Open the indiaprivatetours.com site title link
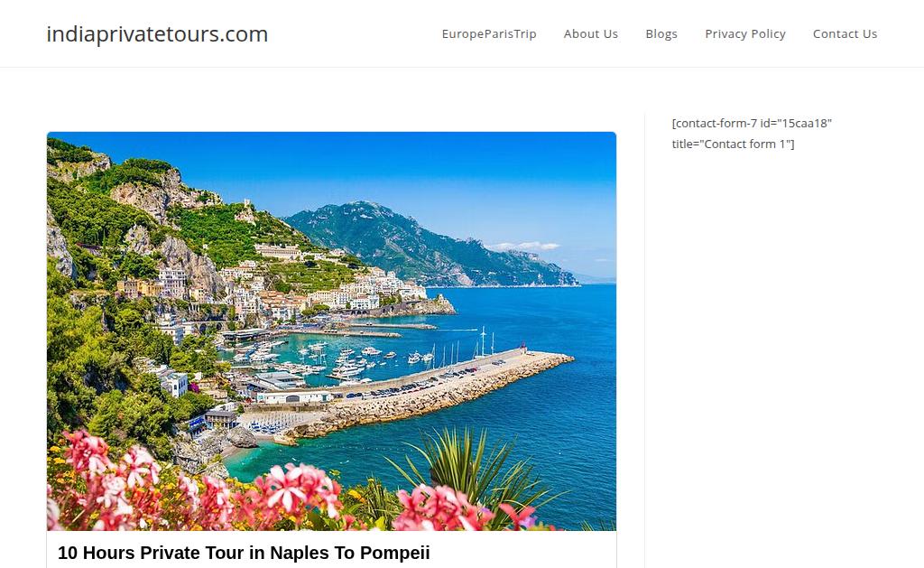Viewport: 924px width, 568px height. coord(157,34)
